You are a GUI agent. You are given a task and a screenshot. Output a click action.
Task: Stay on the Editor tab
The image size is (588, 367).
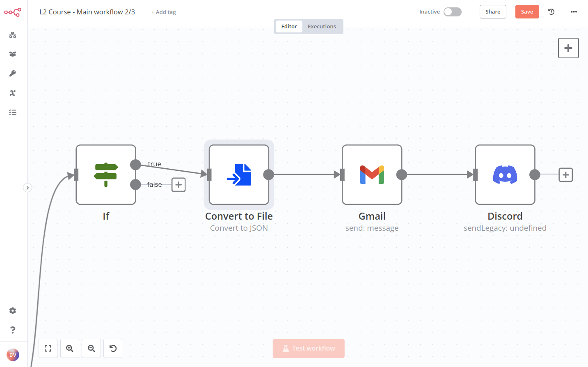(289, 26)
